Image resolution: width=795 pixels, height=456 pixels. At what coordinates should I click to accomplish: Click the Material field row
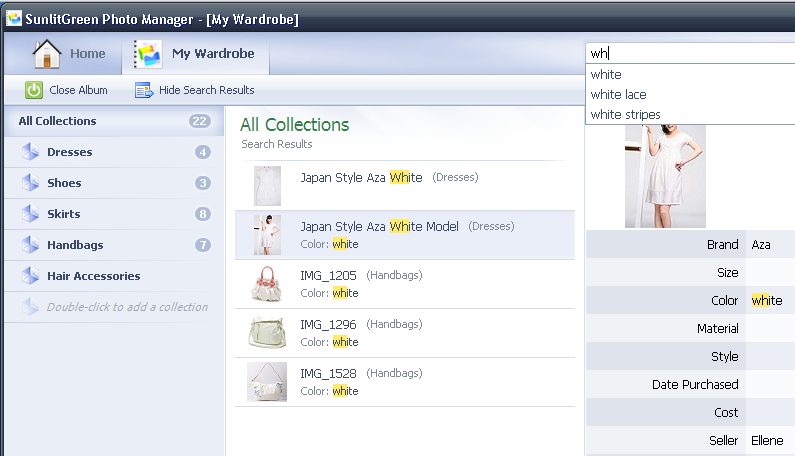pos(691,329)
